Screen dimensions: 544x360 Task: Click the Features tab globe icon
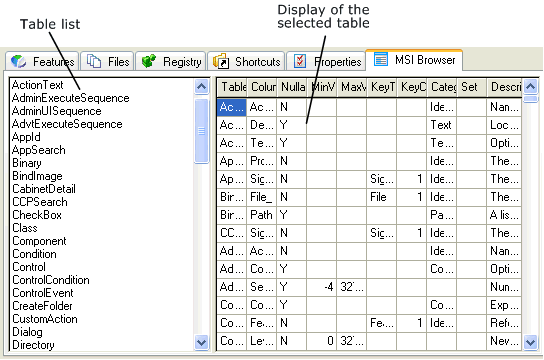pos(18,61)
